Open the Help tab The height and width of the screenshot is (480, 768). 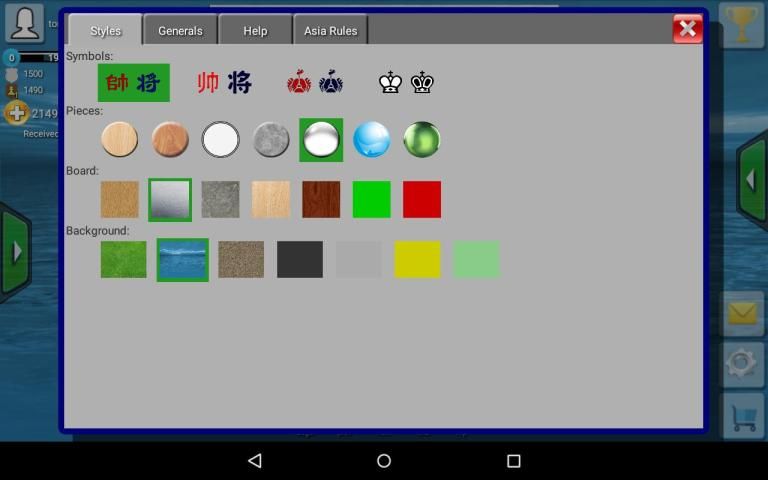tap(255, 31)
